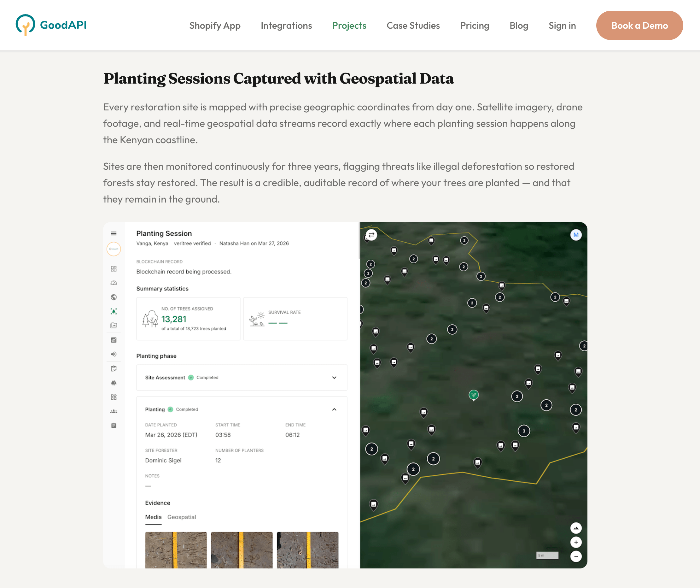This screenshot has height=588, width=700.
Task: Open the shapes widgets icon in the sidebar
Action: (x=114, y=397)
